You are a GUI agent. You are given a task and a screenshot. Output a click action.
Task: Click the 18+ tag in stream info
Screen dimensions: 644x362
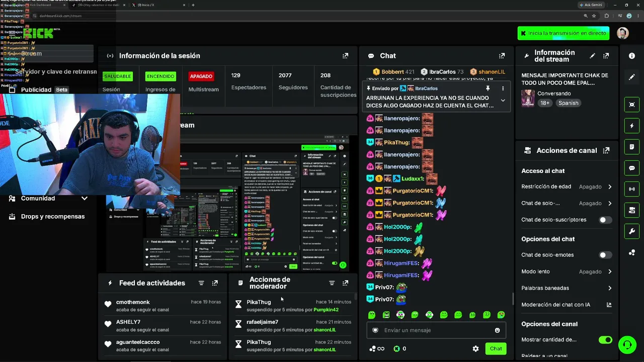coord(545,103)
